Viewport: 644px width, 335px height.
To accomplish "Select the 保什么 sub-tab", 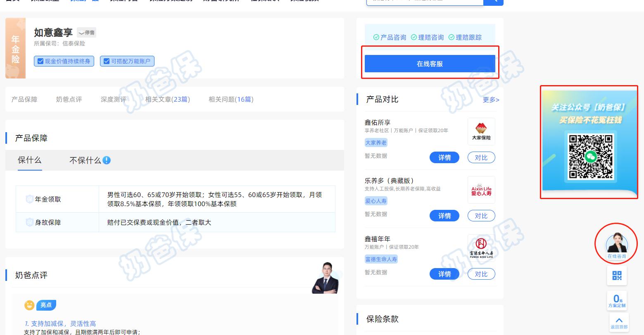I will pos(29,160).
